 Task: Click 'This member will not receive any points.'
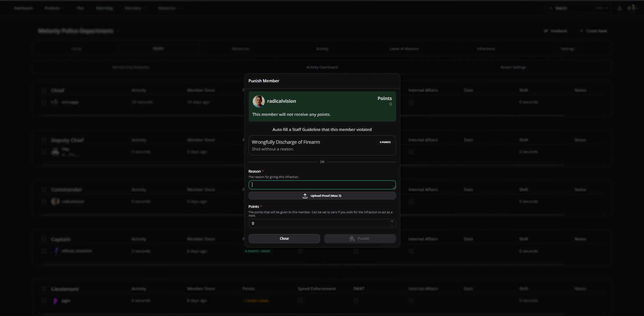point(291,115)
